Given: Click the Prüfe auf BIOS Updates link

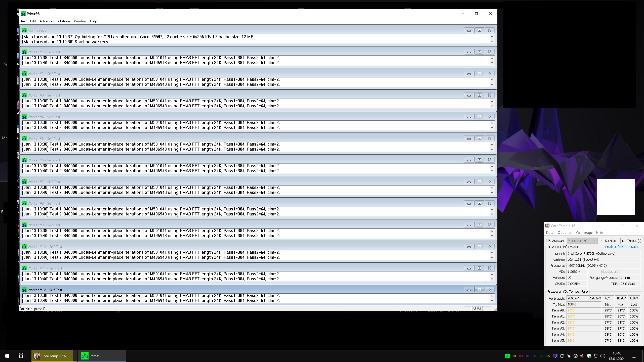Looking at the screenshot, I should coord(622,247).
